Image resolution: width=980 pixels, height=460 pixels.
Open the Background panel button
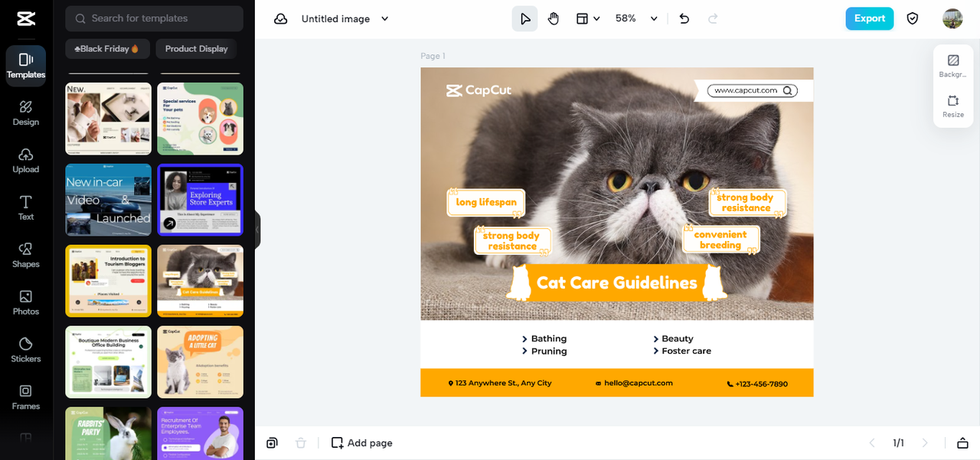point(953,66)
